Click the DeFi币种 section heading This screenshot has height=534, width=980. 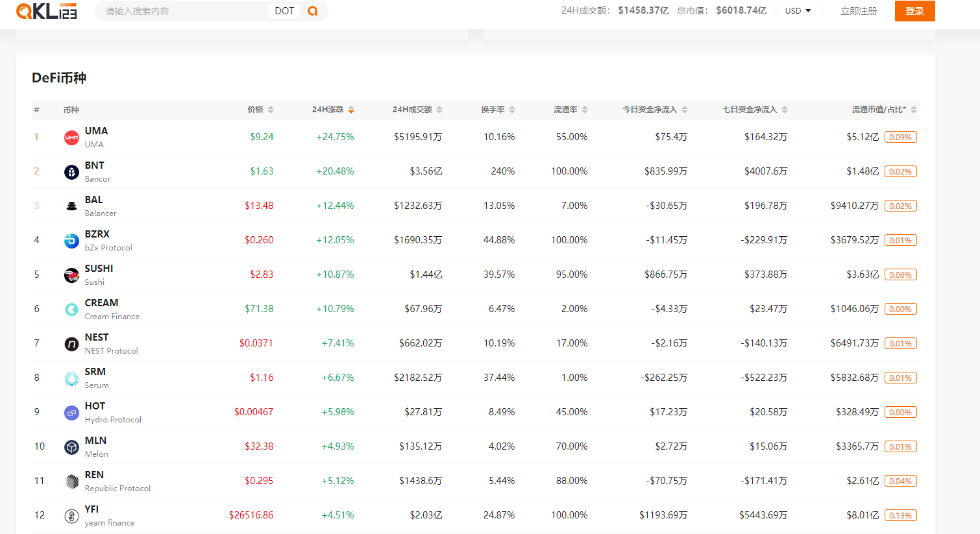[x=59, y=78]
